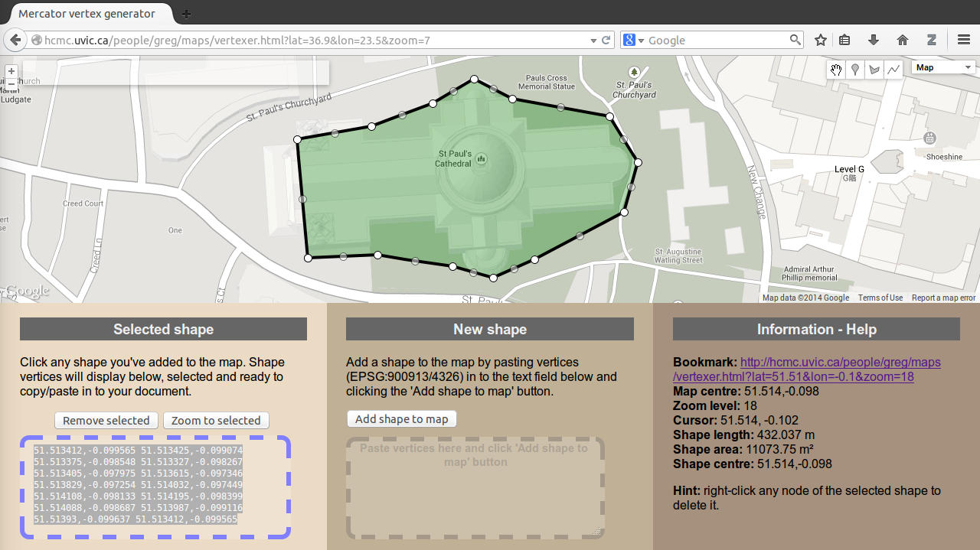Click the Google logo on the map
Screen dimensions: 980x550
click(x=26, y=291)
